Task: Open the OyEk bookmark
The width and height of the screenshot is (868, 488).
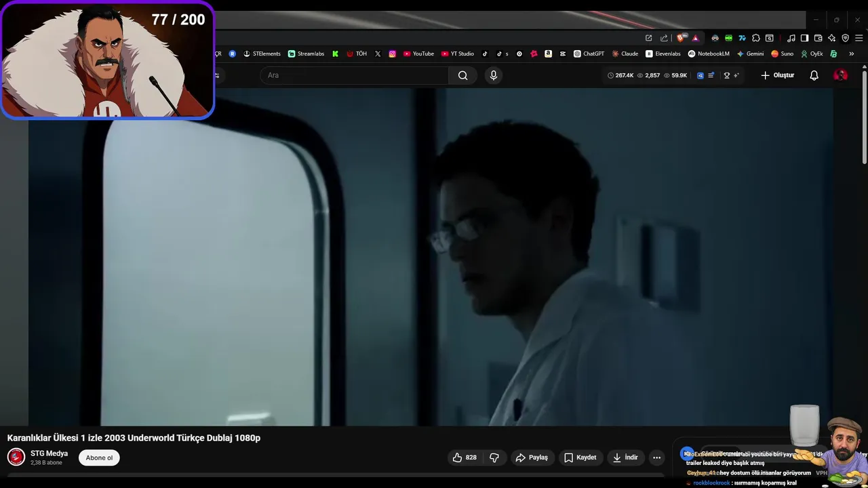Action: click(812, 54)
